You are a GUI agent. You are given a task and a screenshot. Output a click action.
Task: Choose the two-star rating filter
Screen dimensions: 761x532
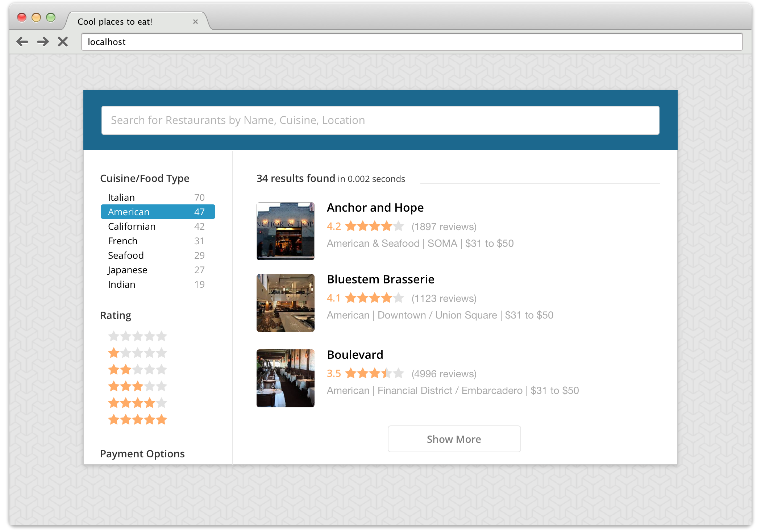point(137,370)
